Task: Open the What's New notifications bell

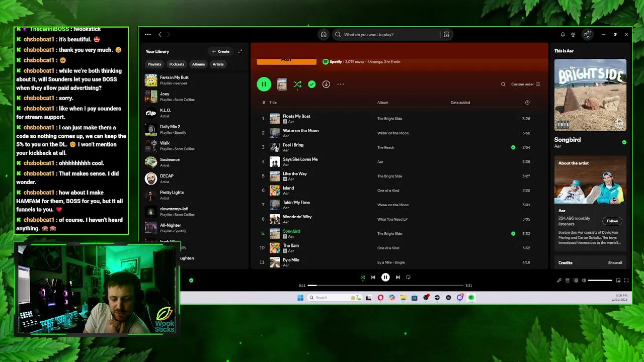Action: click(562, 35)
